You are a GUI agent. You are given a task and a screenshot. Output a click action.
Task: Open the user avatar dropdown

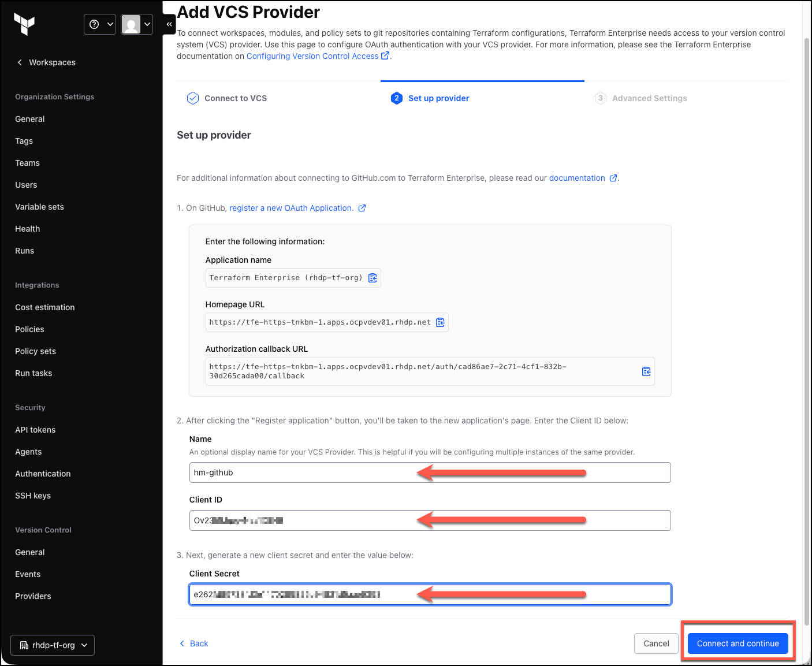point(137,24)
